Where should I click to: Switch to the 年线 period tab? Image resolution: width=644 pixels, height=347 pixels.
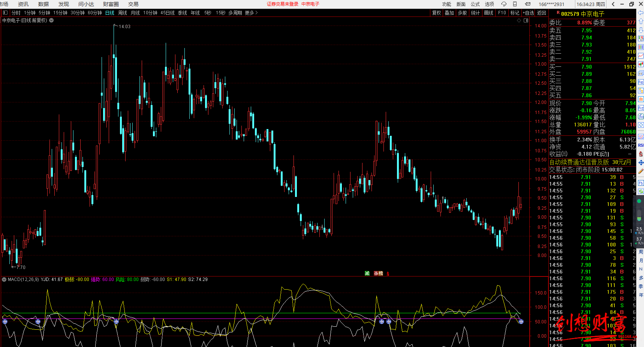(x=195, y=13)
